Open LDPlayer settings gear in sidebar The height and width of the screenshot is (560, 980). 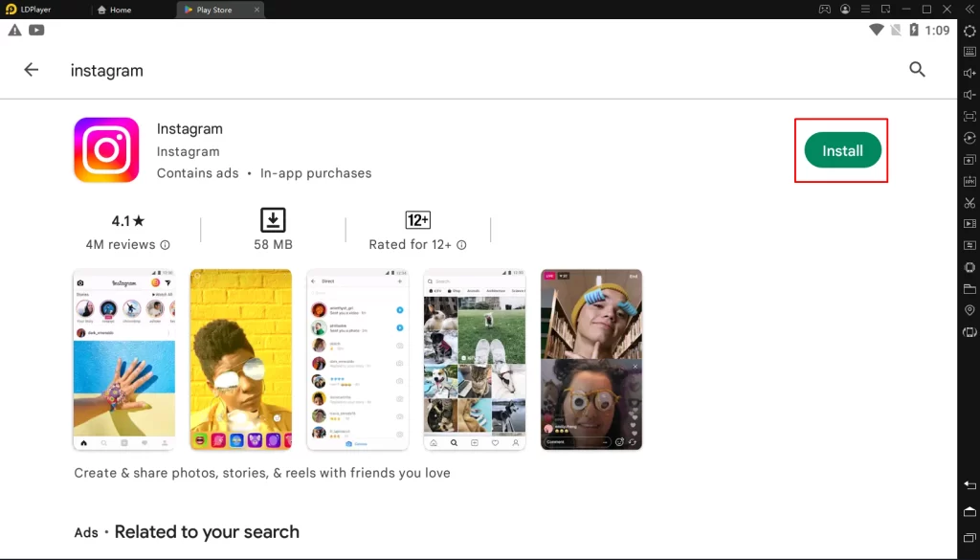click(969, 31)
